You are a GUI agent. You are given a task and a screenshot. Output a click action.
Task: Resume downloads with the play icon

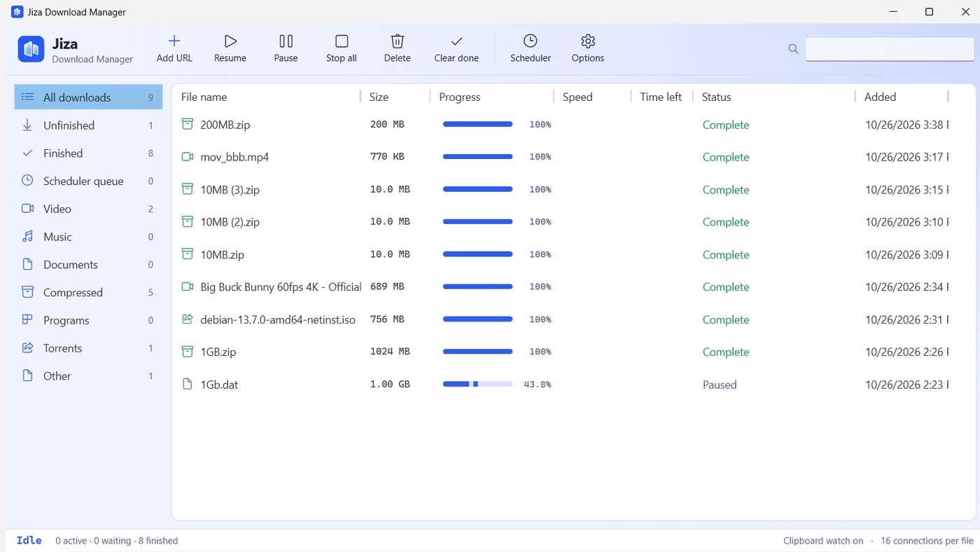coord(230,41)
